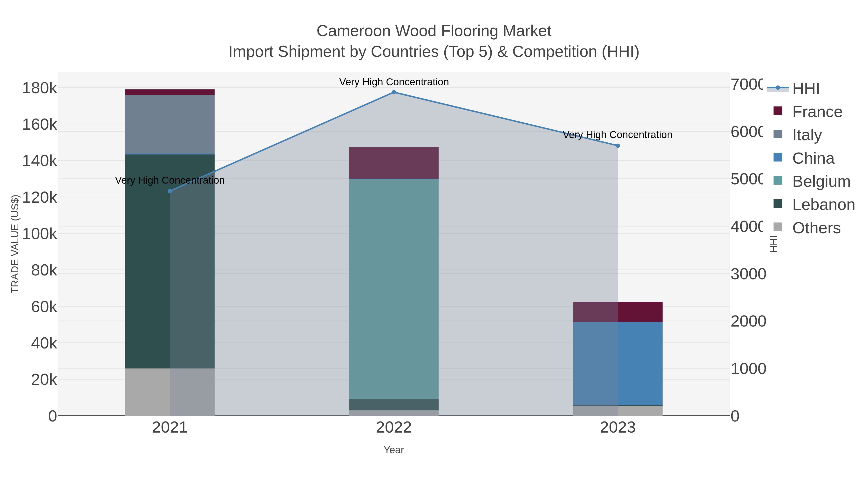Click the 2023 x-axis label

(x=618, y=428)
